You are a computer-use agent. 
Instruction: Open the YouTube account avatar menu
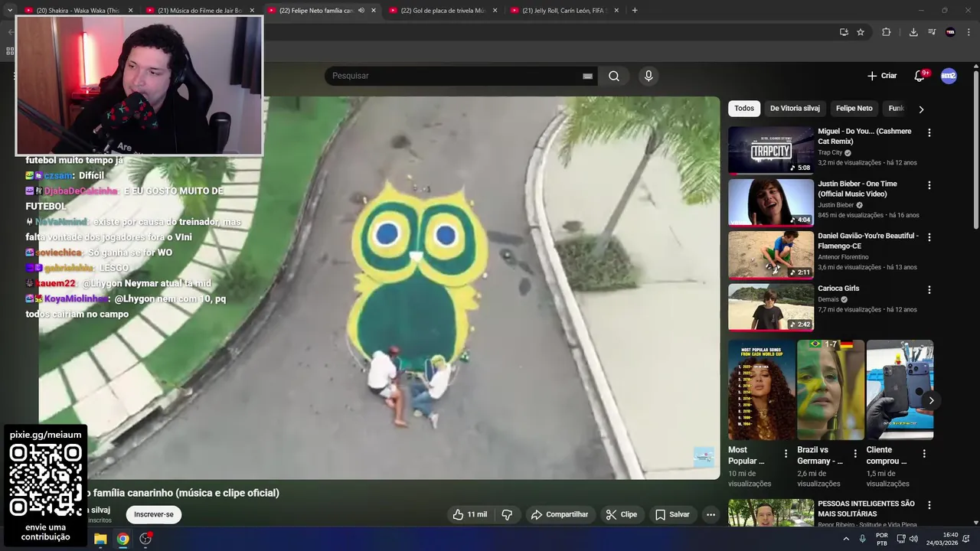pos(949,76)
